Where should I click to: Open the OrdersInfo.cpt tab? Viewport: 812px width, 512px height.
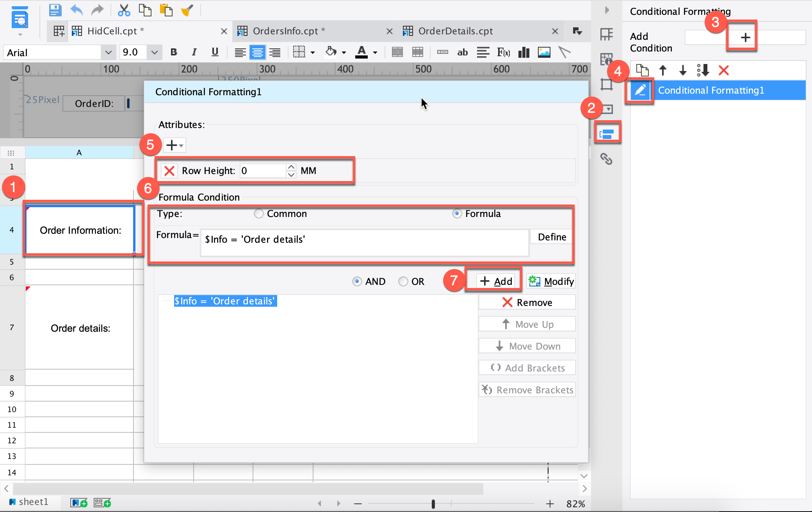tap(288, 31)
